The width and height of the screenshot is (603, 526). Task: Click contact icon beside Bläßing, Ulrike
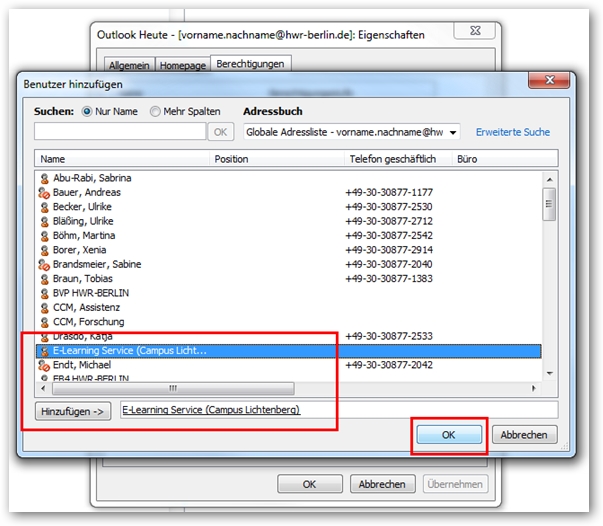pos(45,221)
